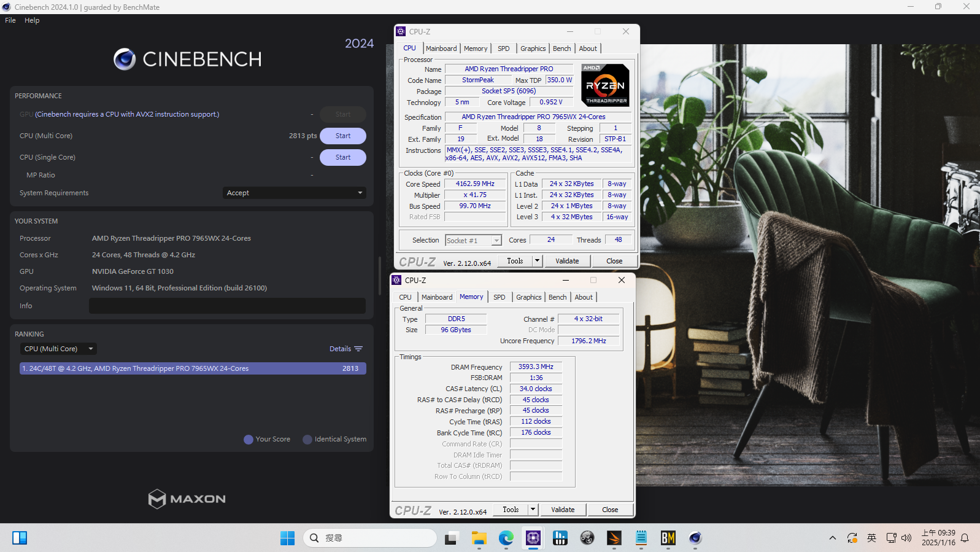Switch to the CPU-Z taskbar icon
980x552 pixels.
pyautogui.click(x=533, y=538)
